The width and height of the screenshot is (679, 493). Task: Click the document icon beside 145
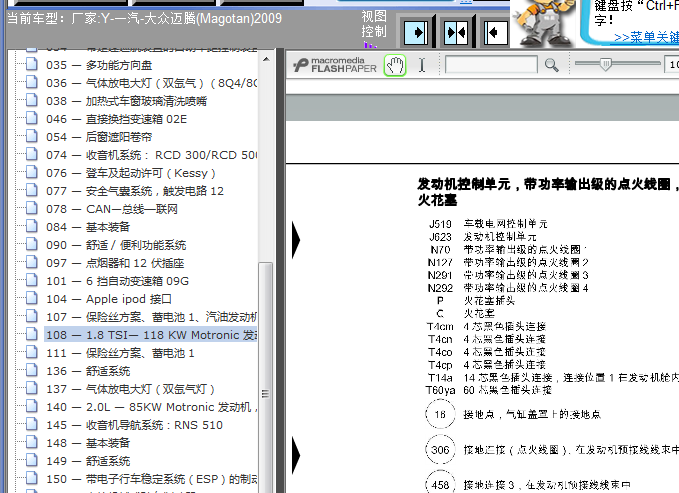32,424
